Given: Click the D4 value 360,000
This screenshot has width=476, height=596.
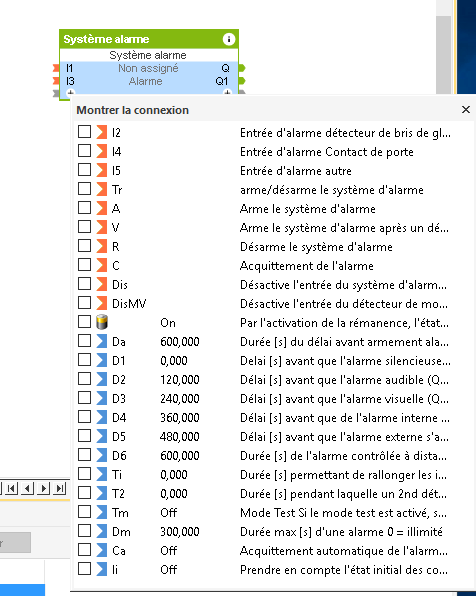Looking at the screenshot, I should click(x=180, y=418).
